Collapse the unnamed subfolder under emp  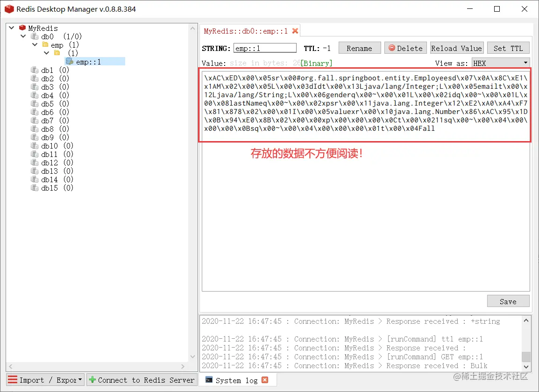click(x=46, y=53)
